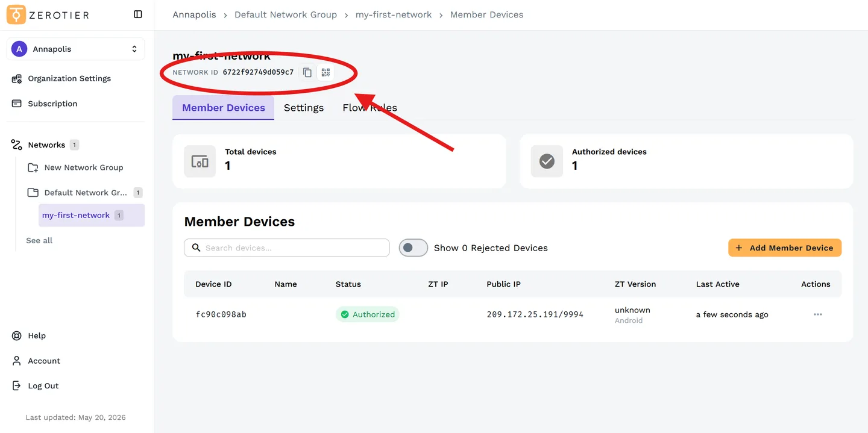Image resolution: width=868 pixels, height=433 pixels.
Task: Select my-first-network in the sidebar
Action: pos(92,215)
